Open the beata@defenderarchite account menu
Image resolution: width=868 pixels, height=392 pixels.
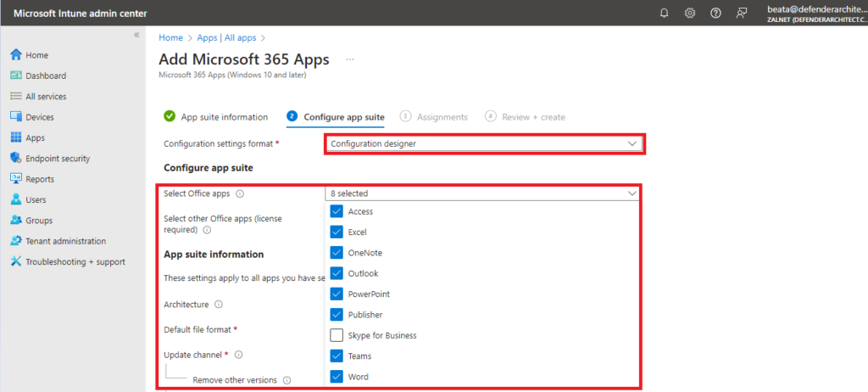pyautogui.click(x=817, y=14)
